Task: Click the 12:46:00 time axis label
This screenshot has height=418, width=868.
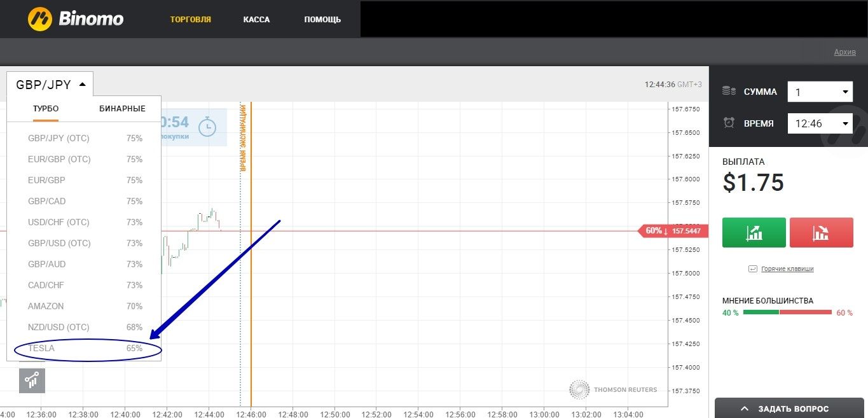Action: coord(251,414)
